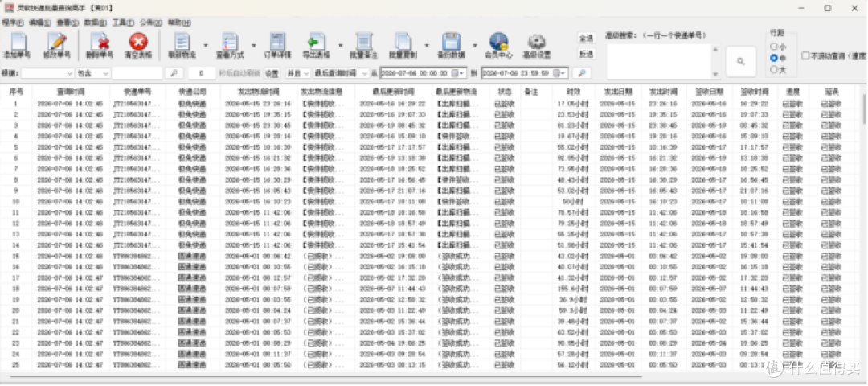Select the cell showing 81.23小时
This screenshot has width=868, height=386.
point(574,125)
